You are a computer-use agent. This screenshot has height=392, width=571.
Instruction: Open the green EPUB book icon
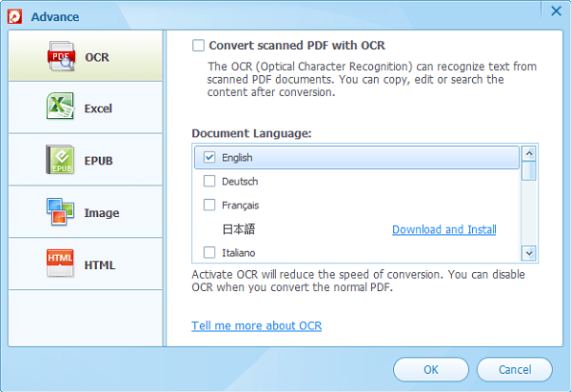(x=60, y=160)
